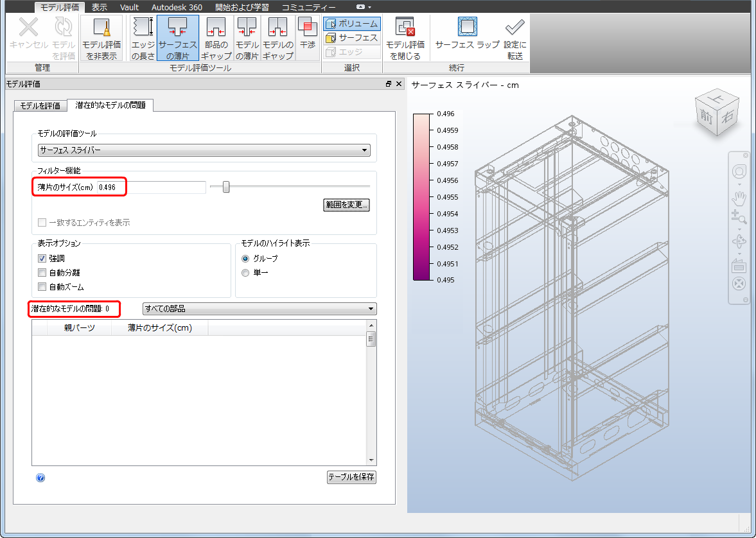Click the 親パーツ column header

(80, 328)
